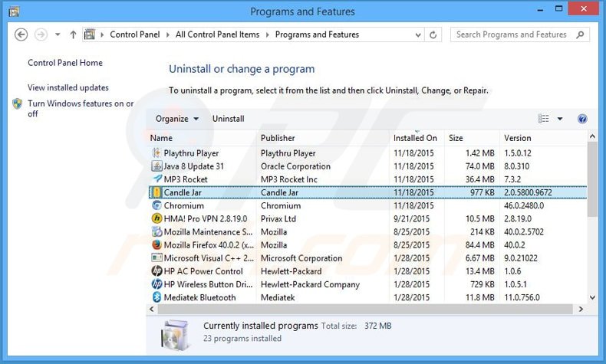
Task: Click HMA! Pro VPN 2.8.19.0 name
Action: (206, 219)
